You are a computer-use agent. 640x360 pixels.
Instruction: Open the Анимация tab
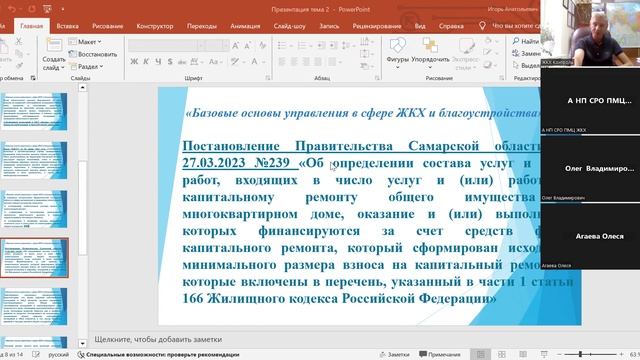pos(245,26)
